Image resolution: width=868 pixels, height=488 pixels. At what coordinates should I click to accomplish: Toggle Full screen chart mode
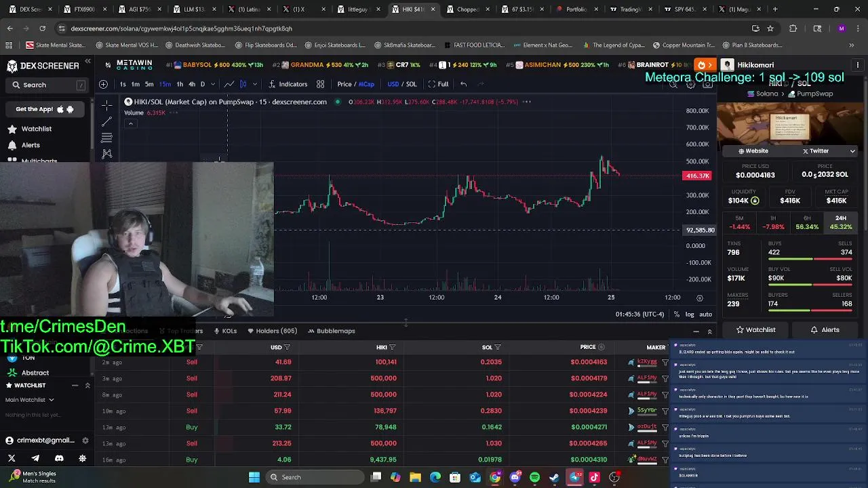click(x=438, y=84)
